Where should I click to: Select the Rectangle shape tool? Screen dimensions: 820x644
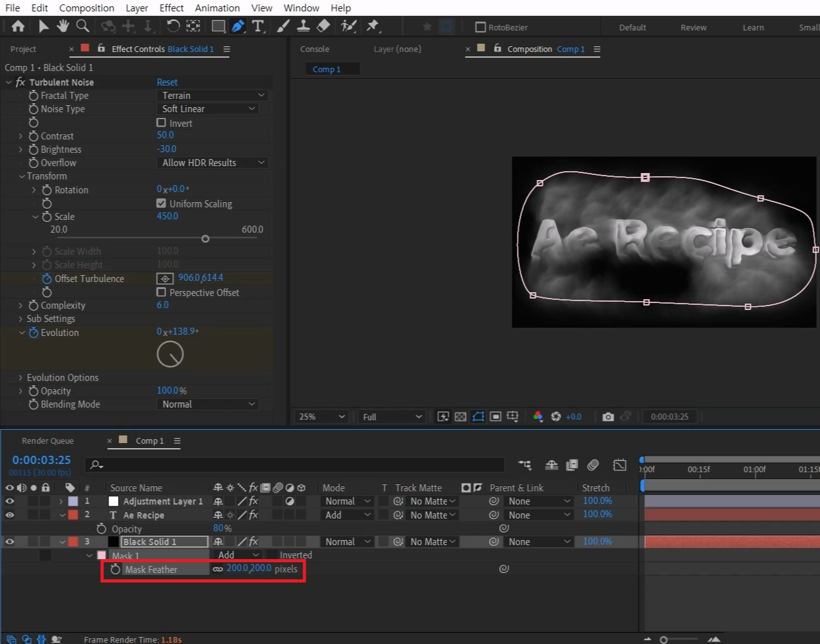[x=218, y=26]
